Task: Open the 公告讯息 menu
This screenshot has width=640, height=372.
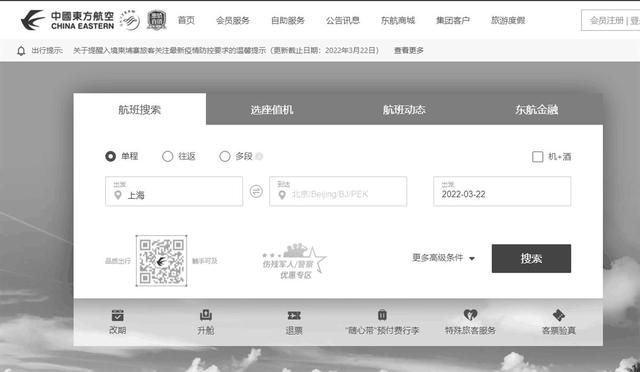Action: 343,20
